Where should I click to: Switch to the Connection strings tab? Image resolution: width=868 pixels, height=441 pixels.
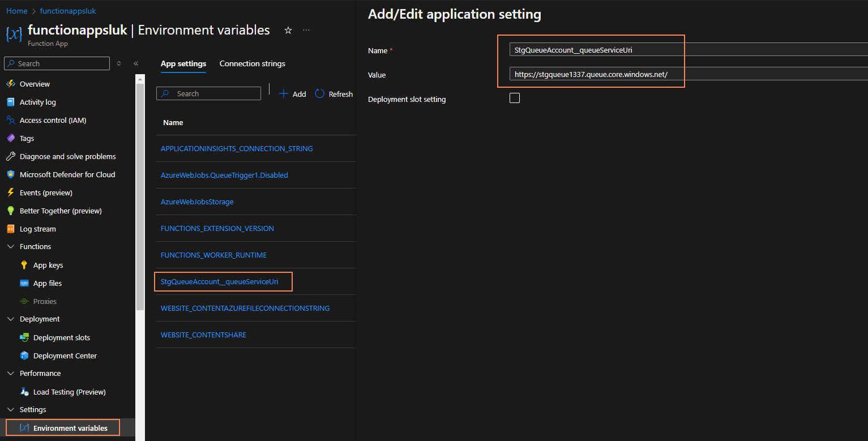(x=253, y=63)
